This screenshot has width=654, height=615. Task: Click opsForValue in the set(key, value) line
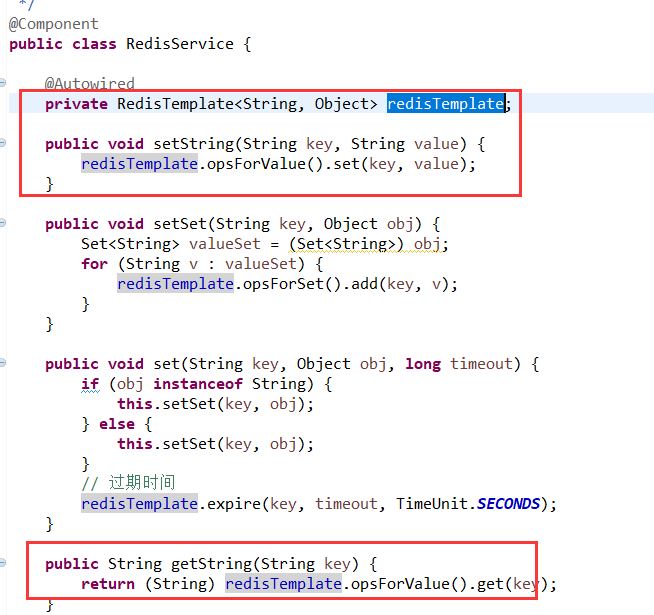click(x=256, y=164)
